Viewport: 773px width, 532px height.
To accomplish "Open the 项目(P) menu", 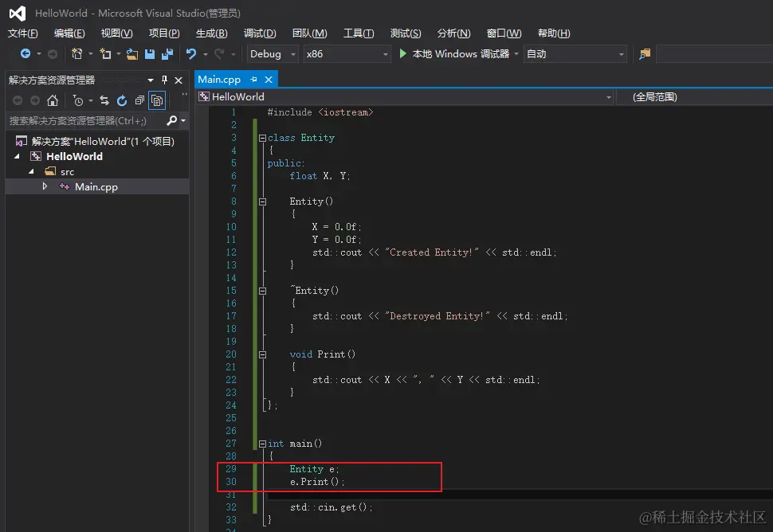I will (164, 33).
